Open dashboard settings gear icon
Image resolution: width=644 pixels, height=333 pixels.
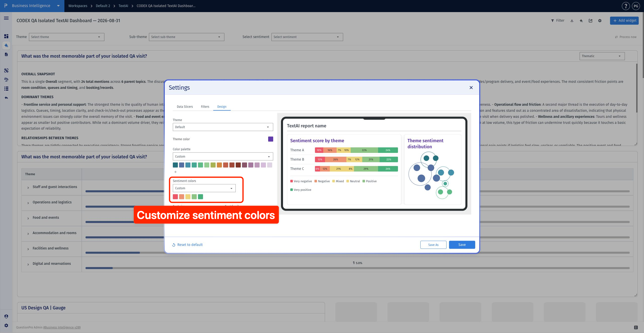pyautogui.click(x=600, y=21)
